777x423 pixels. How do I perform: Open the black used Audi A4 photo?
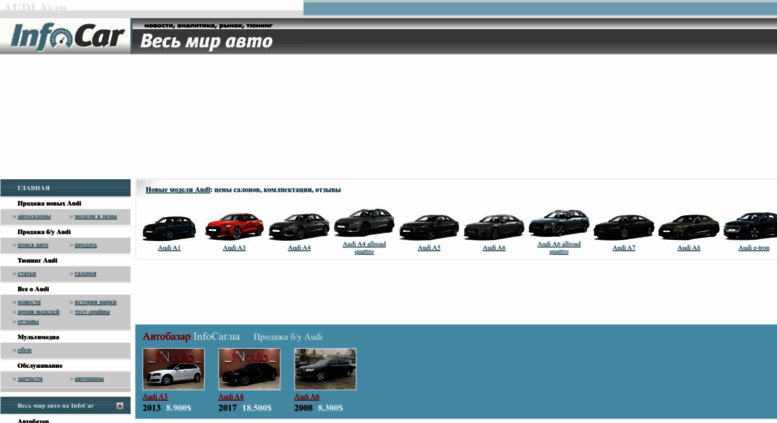[249, 369]
